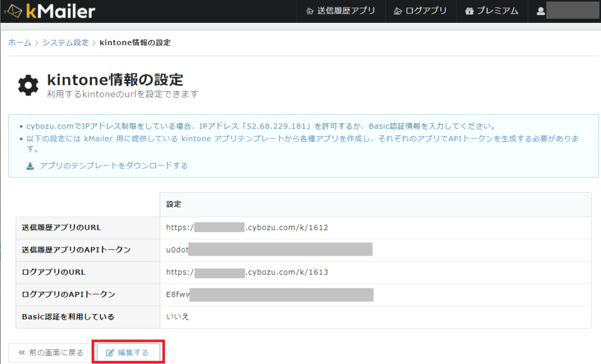
Task: Open the ログアプリ menu item
Action: 427,10
